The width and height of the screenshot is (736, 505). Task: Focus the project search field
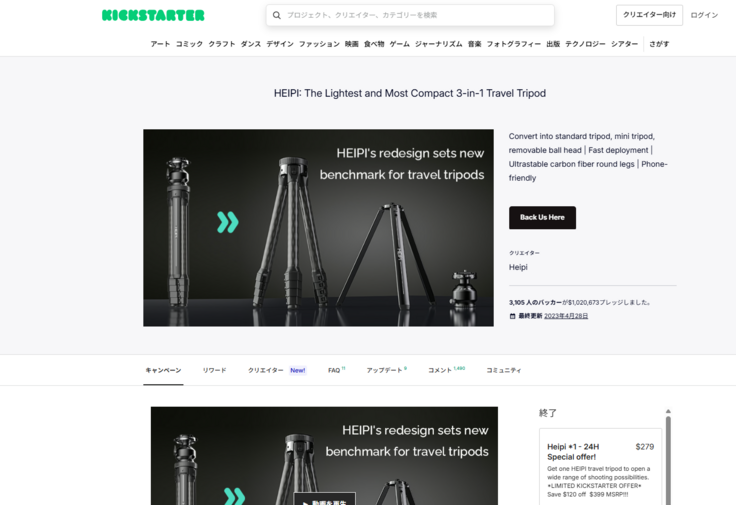[x=410, y=15]
